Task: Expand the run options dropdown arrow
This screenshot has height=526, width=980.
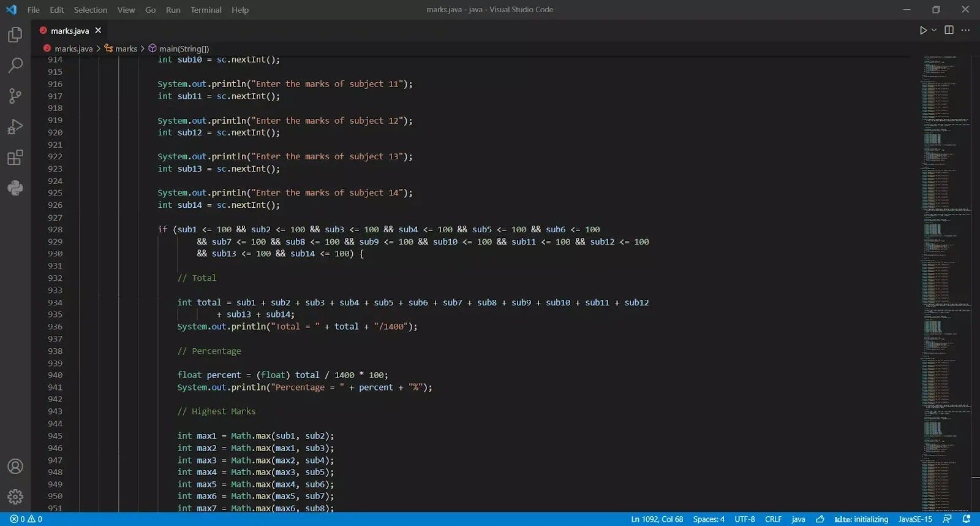Action: pyautogui.click(x=934, y=30)
